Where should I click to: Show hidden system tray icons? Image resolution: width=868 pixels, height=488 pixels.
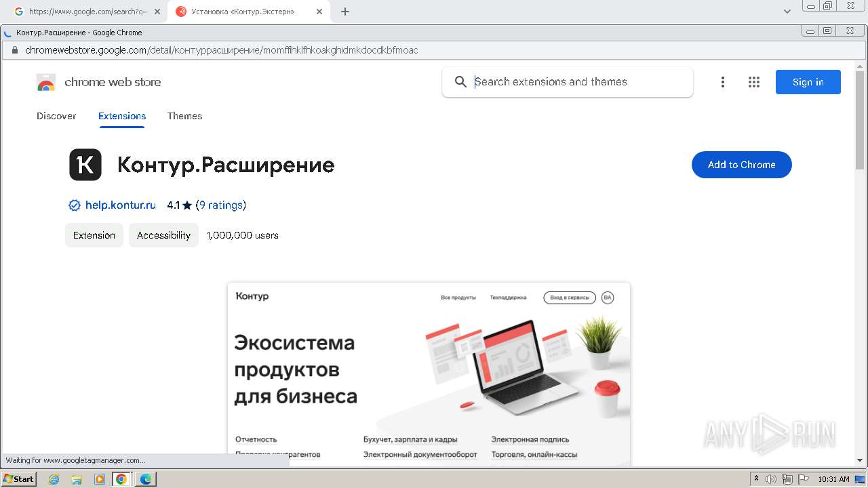(756, 479)
